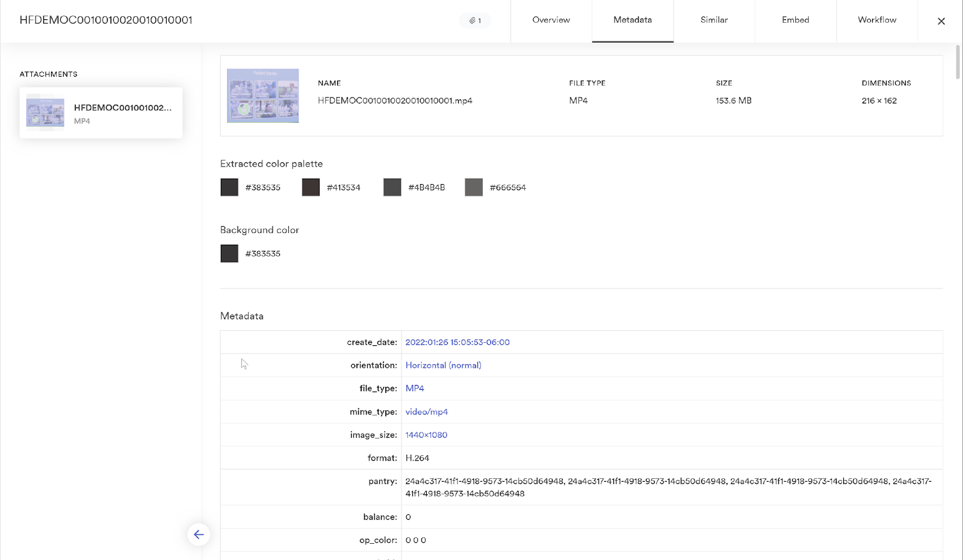This screenshot has width=963, height=560.
Task: Click the Background color heading
Action: (x=259, y=230)
